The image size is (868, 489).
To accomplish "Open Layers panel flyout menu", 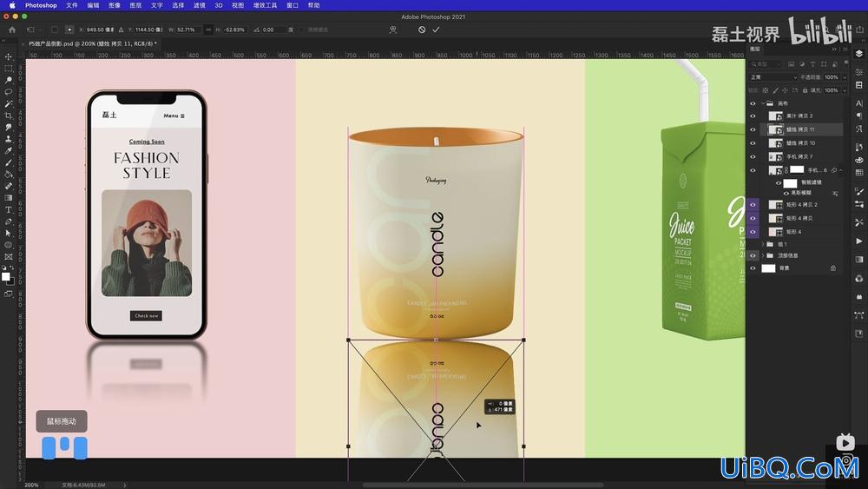I will pos(845,50).
